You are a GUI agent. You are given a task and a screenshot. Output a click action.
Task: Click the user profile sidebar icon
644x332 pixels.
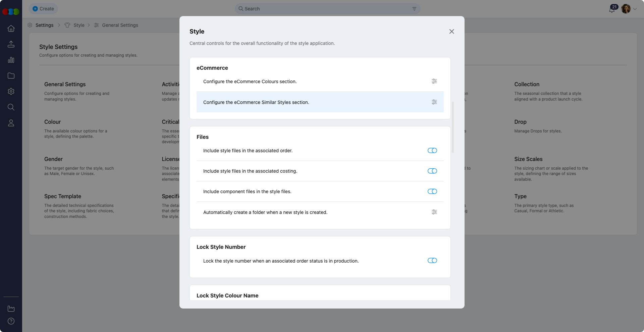tap(11, 123)
